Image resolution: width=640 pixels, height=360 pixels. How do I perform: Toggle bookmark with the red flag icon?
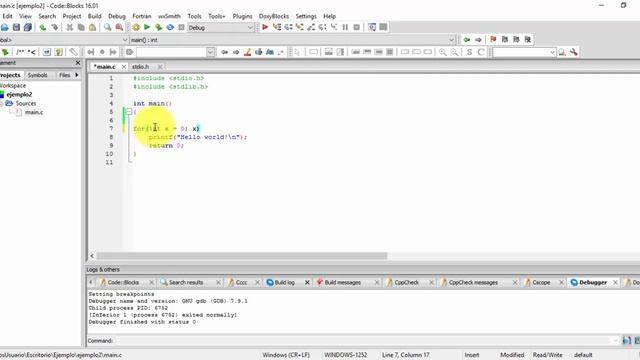(493, 40)
